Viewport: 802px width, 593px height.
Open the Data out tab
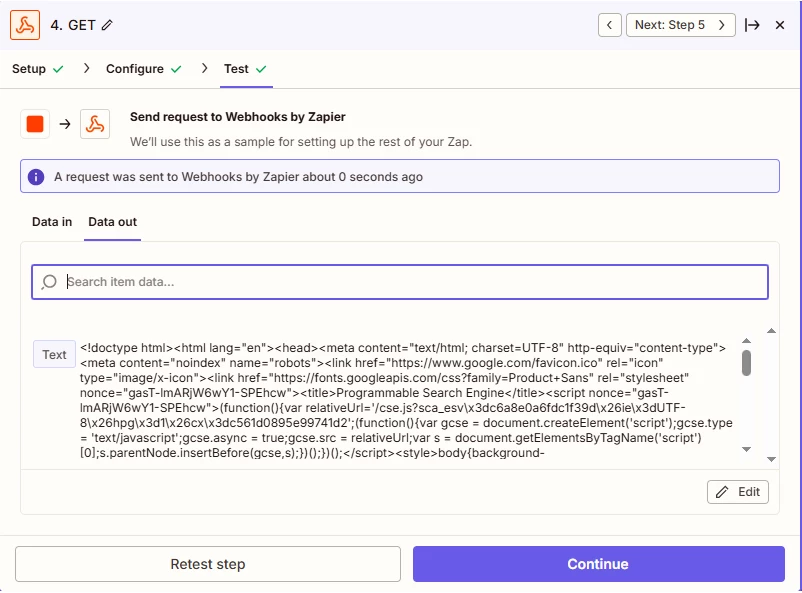pyautogui.click(x=113, y=222)
